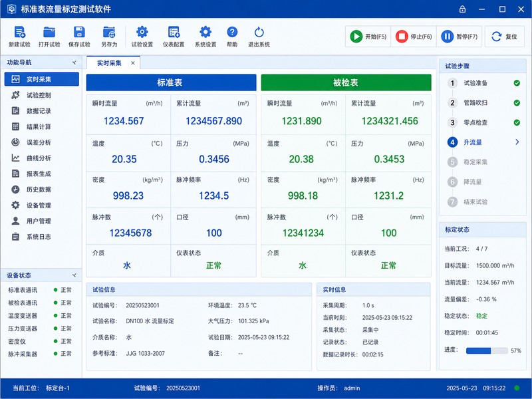Click 标准表 脉冲数 value 12345678
The image size is (532, 399).
pyautogui.click(x=130, y=233)
